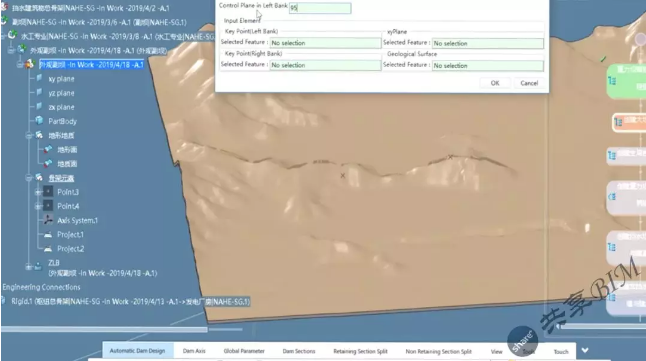The width and height of the screenshot is (646, 361).
Task: Click the Geological Surface feature field
Action: (x=487, y=65)
